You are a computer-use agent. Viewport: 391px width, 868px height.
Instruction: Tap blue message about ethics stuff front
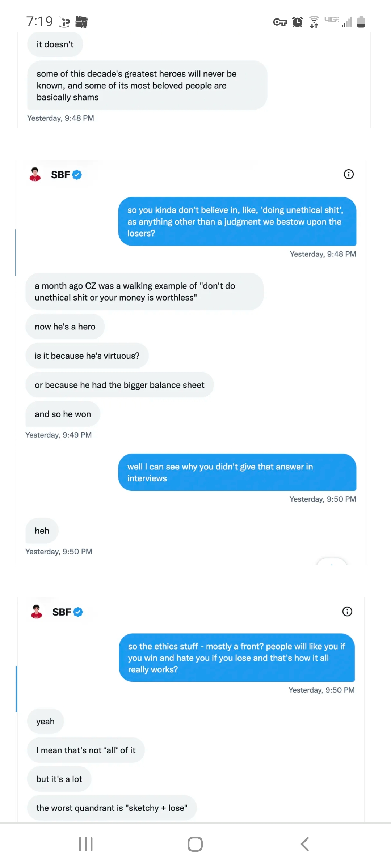point(237,658)
